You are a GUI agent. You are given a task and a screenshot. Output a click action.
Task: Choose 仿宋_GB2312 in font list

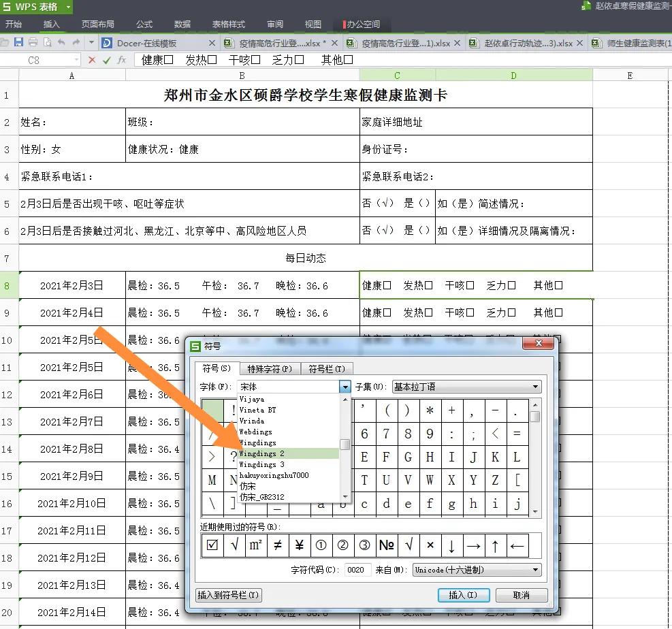(x=289, y=497)
